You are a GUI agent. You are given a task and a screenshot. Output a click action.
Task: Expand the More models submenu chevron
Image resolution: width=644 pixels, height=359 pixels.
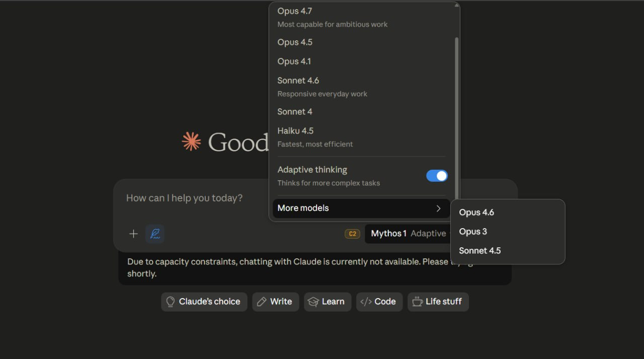click(x=438, y=208)
